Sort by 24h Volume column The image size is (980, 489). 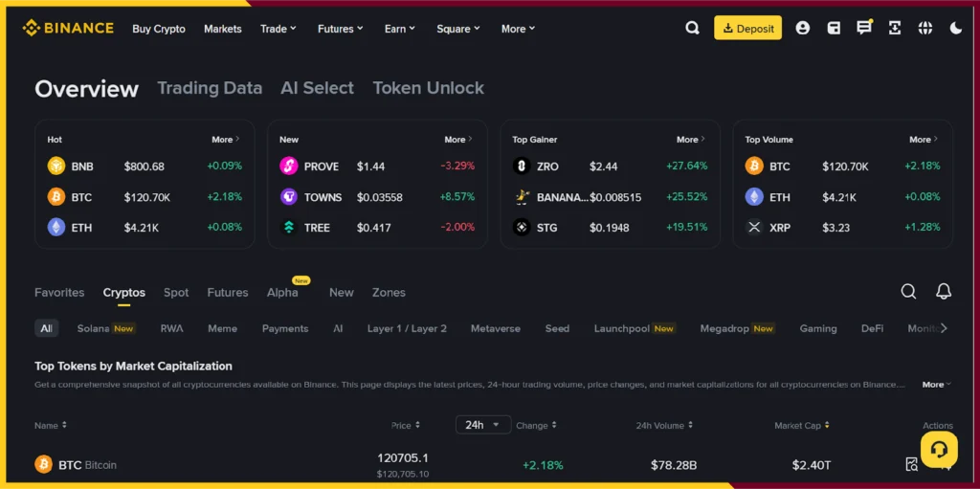click(x=664, y=425)
